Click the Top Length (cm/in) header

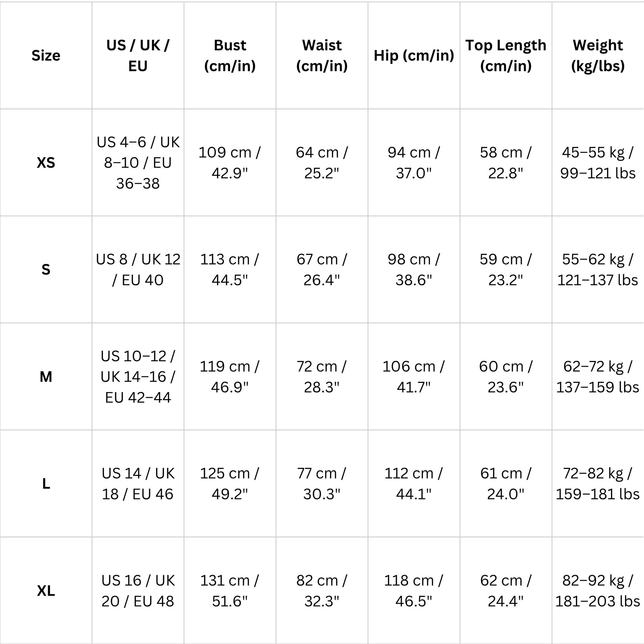[x=506, y=55]
